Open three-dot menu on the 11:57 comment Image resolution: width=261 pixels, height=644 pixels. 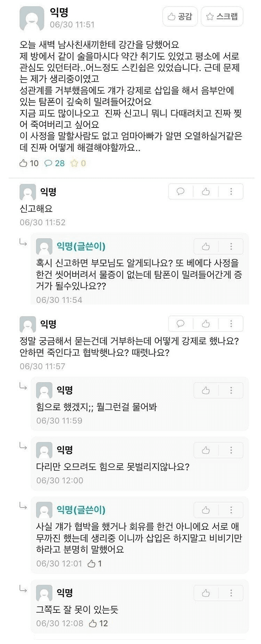point(231,324)
